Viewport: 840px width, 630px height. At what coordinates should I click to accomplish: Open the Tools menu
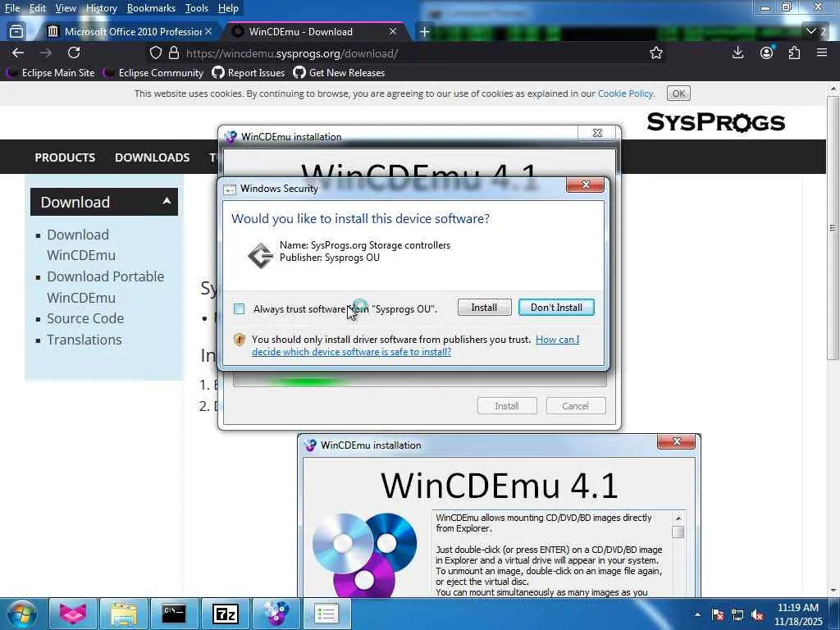point(197,8)
